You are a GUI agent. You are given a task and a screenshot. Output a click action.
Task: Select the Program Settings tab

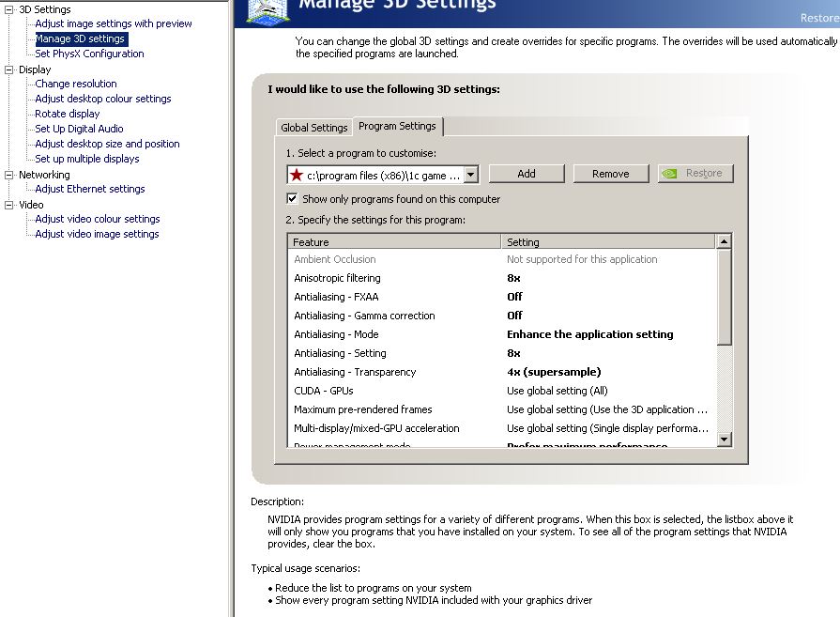[x=398, y=126]
